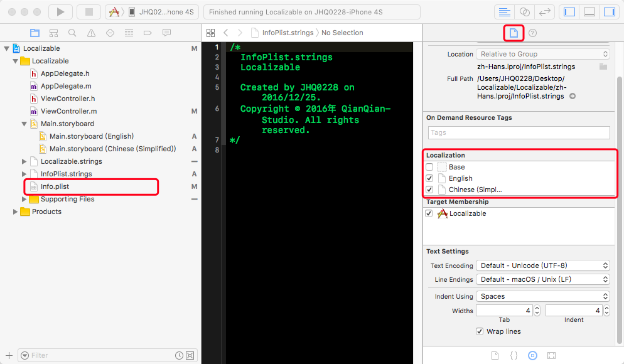Viewport: 624px width, 364px height.
Task: Select Info.plist in the project navigator
Action: [56, 186]
